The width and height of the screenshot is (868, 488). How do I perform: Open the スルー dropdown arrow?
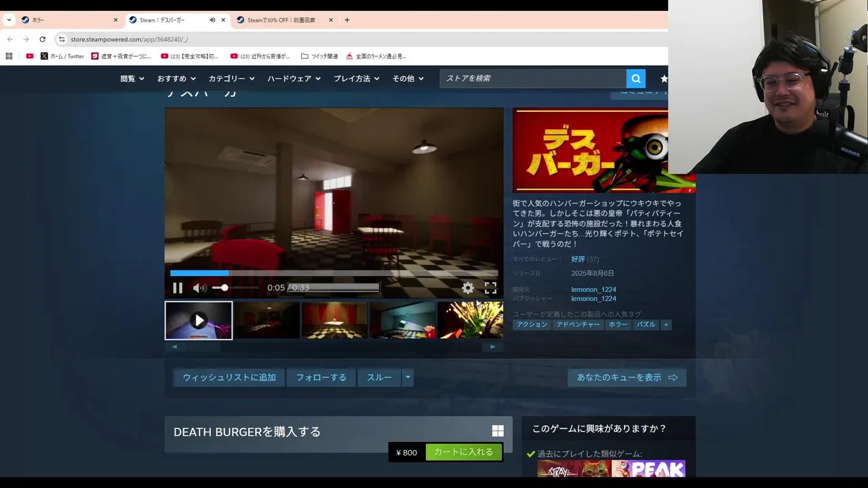tap(408, 378)
